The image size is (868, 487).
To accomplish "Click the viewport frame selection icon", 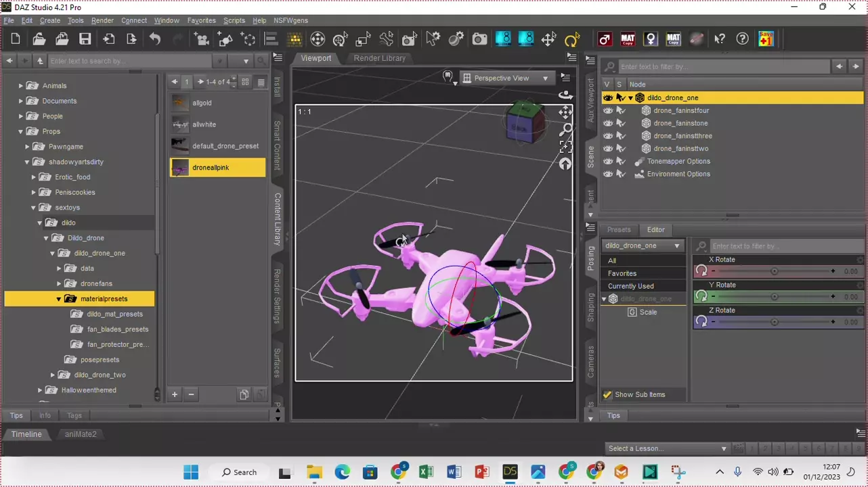I will (565, 147).
